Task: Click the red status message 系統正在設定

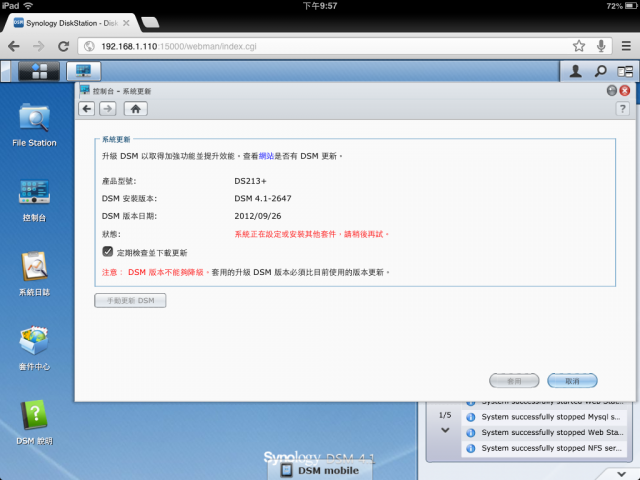Action: [x=312, y=234]
